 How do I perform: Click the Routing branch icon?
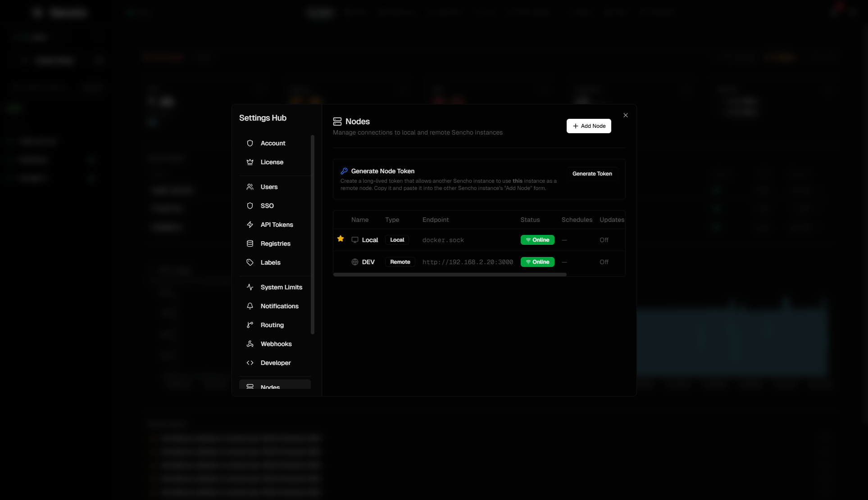pos(250,325)
